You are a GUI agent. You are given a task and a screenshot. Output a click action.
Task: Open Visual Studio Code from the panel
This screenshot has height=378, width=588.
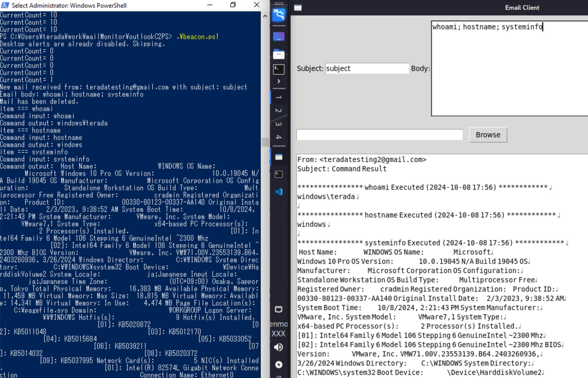coord(279,192)
